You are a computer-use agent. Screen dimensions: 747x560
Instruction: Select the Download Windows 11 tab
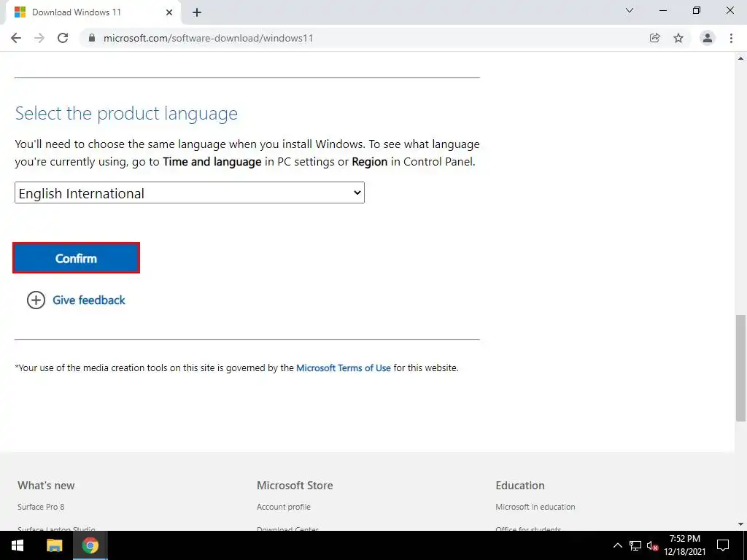93,12
